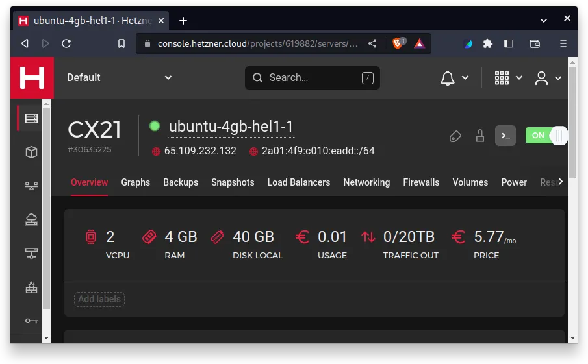Click the ubuntu-4gb-hel1-1 server name
Image resolution: width=588 pixels, height=364 pixels.
[x=231, y=127]
